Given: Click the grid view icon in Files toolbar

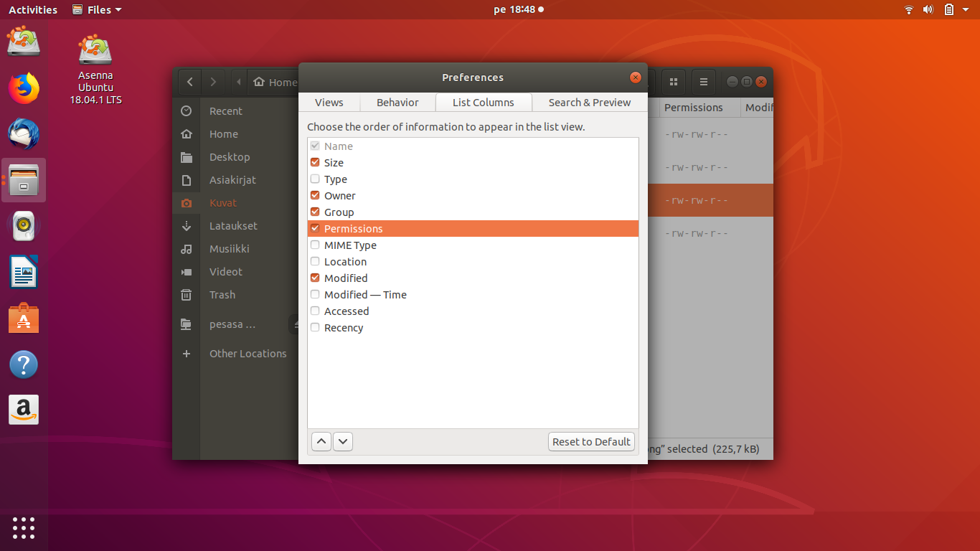Looking at the screenshot, I should pos(673,82).
